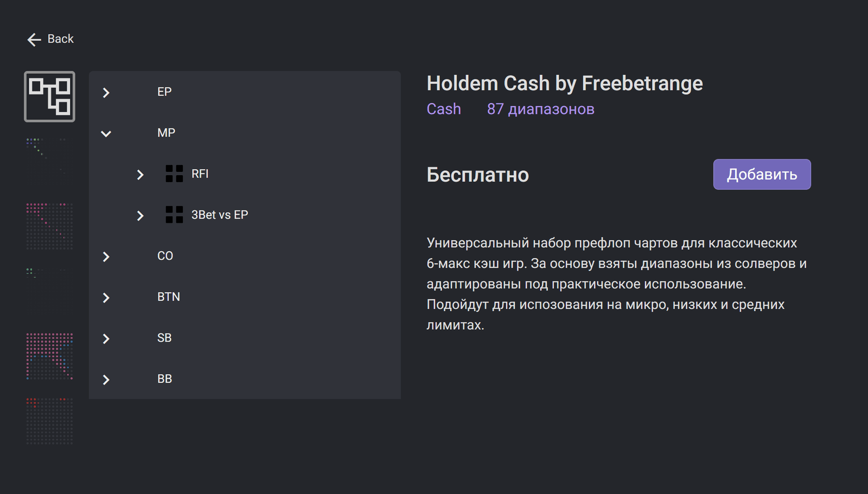The width and height of the screenshot is (868, 494).
Task: Click the Back arrow icon
Action: [x=34, y=40]
